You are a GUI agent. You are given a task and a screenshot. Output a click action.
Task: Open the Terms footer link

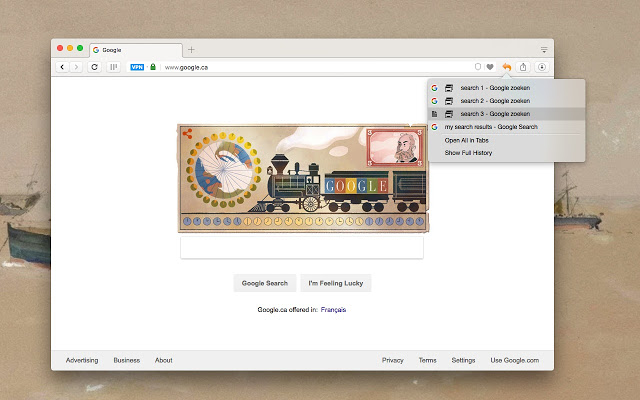[x=427, y=360]
